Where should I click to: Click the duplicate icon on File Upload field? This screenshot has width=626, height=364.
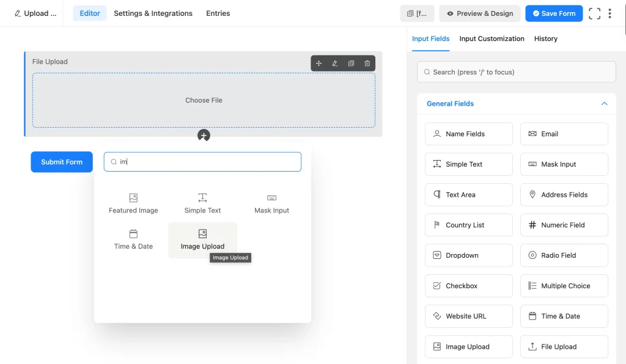coord(351,64)
